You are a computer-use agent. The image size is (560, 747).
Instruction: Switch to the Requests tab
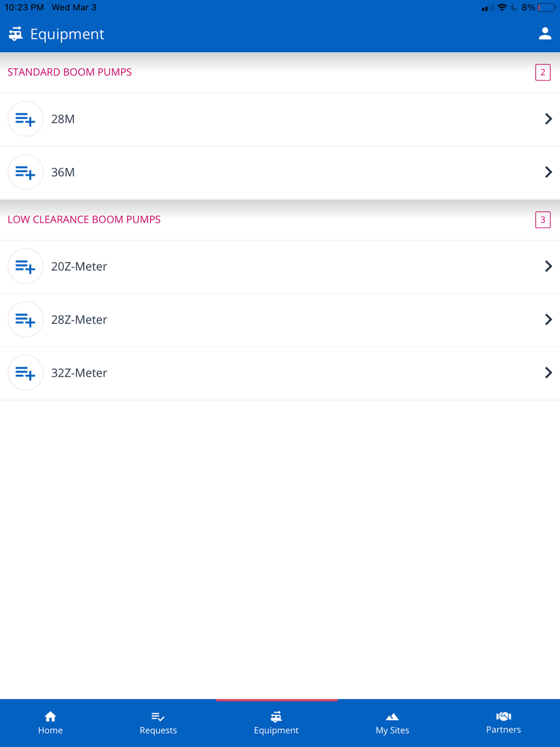tap(158, 723)
